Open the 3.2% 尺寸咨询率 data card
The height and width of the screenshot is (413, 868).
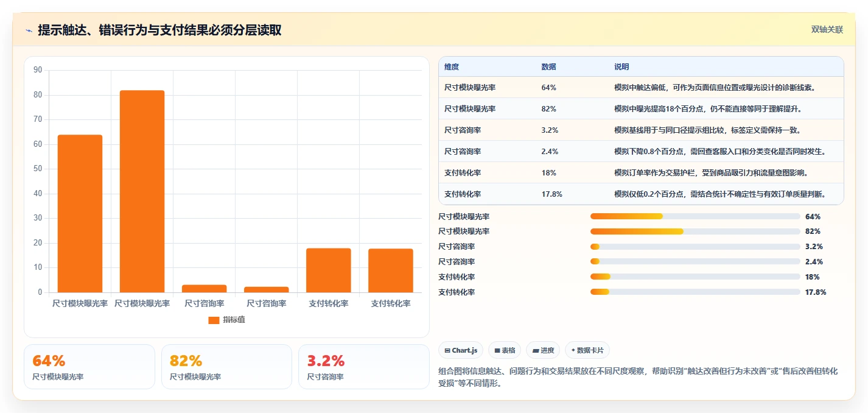tap(364, 367)
